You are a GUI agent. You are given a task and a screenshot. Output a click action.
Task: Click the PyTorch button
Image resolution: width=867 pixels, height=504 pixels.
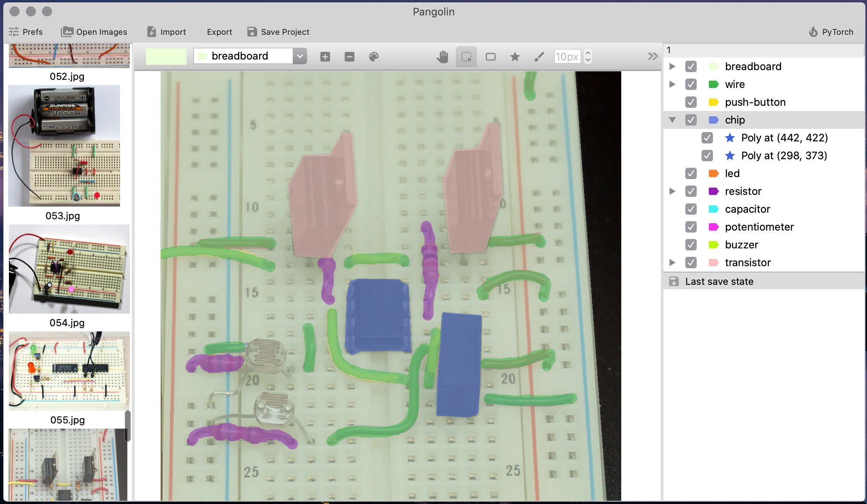click(x=831, y=32)
